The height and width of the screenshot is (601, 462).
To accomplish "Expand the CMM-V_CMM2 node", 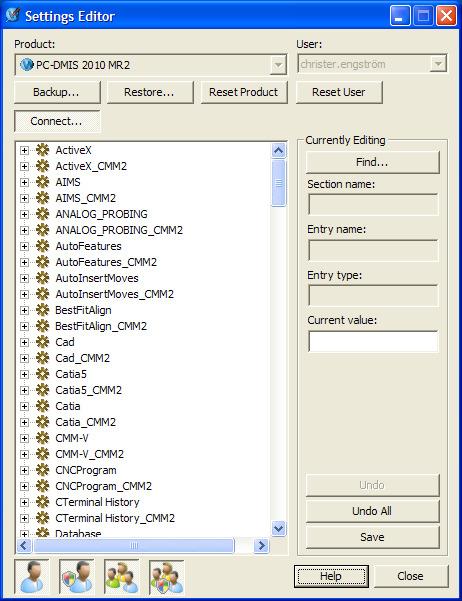I will 25,454.
